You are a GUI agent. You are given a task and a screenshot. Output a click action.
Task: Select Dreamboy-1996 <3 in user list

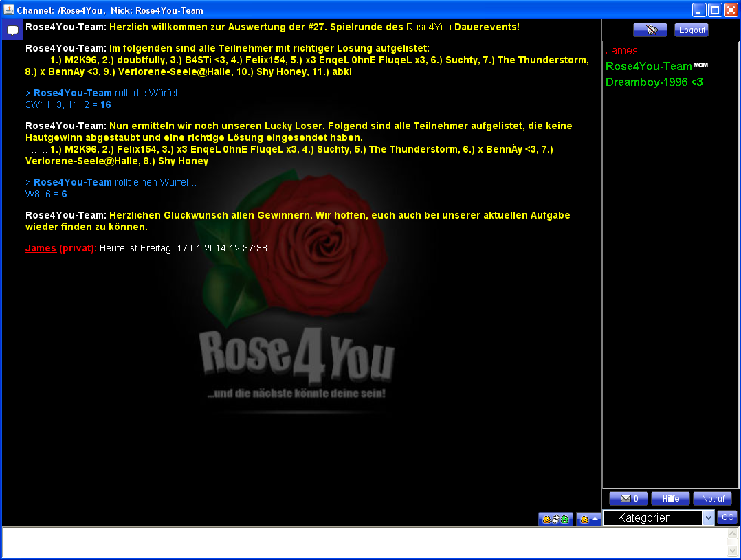point(654,82)
